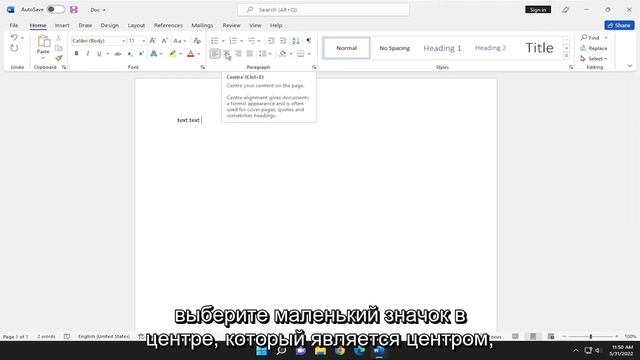Click the Cut scissors icon
The image size is (640, 360).
(59, 38)
